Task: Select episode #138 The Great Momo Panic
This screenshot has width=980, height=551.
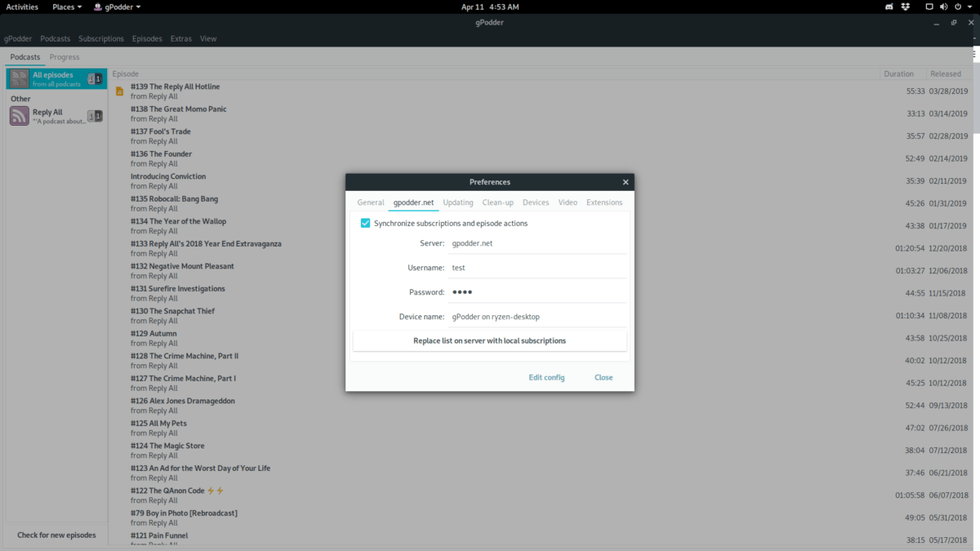Action: tap(541, 113)
